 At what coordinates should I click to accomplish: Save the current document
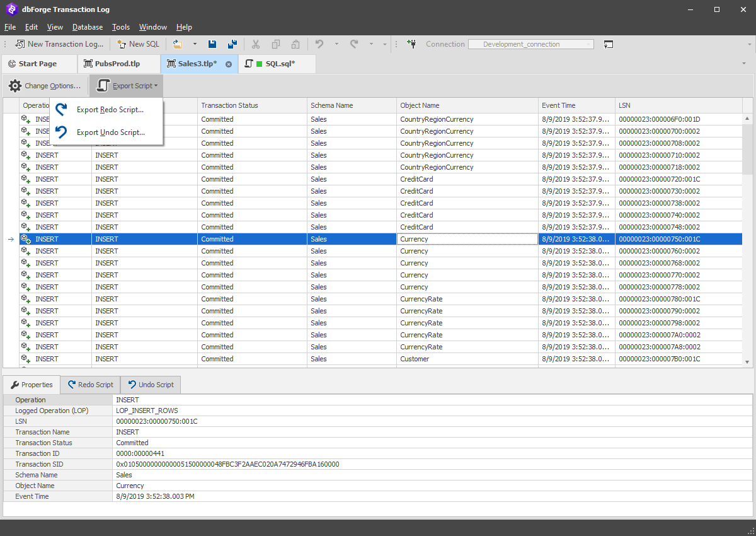(x=212, y=44)
